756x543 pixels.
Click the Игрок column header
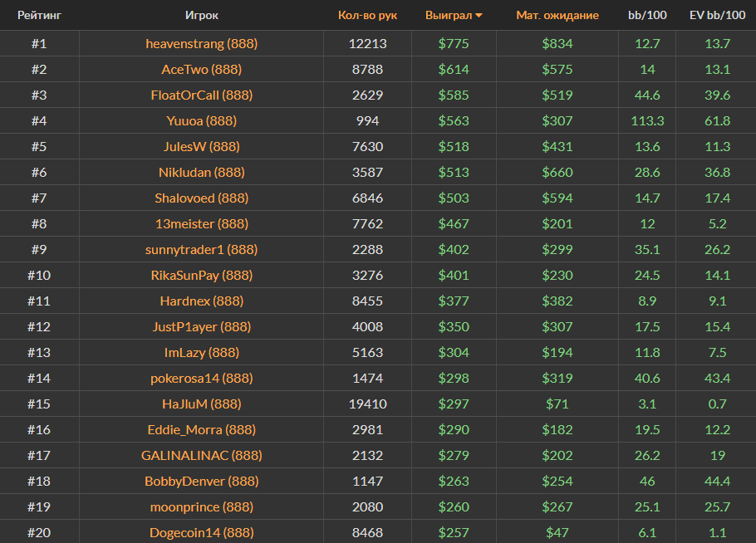[x=202, y=15]
